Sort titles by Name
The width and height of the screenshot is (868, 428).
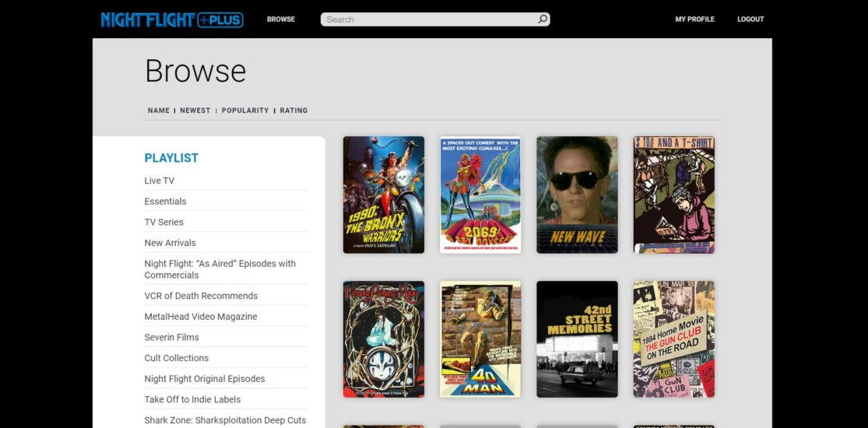[x=158, y=111]
